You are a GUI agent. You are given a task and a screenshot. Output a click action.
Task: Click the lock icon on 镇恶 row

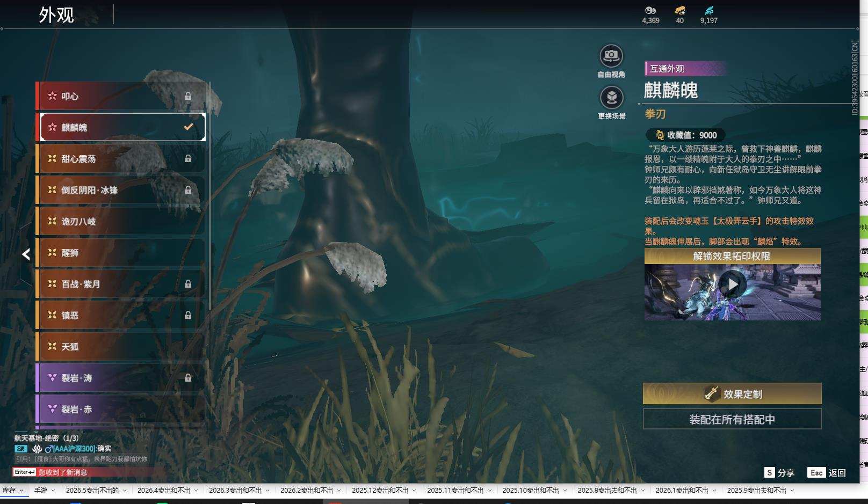coord(188,315)
